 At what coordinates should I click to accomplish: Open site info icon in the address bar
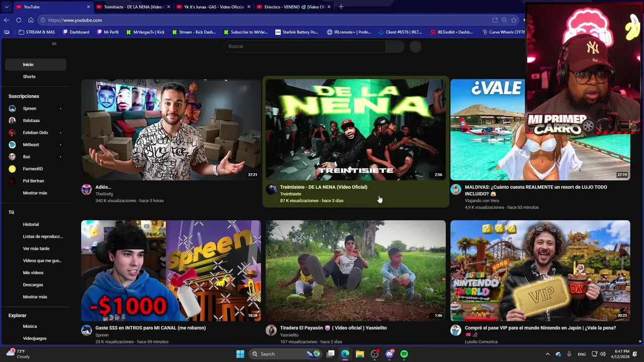[x=43, y=20]
